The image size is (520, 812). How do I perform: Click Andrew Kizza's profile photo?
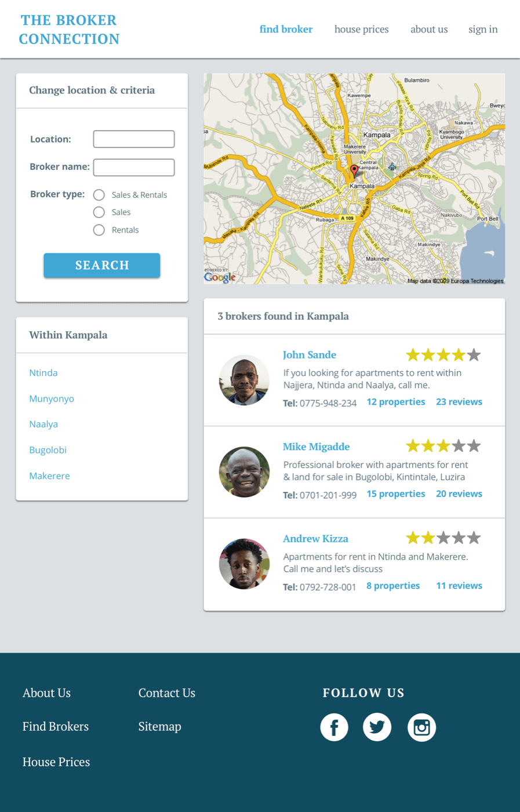pyautogui.click(x=244, y=564)
